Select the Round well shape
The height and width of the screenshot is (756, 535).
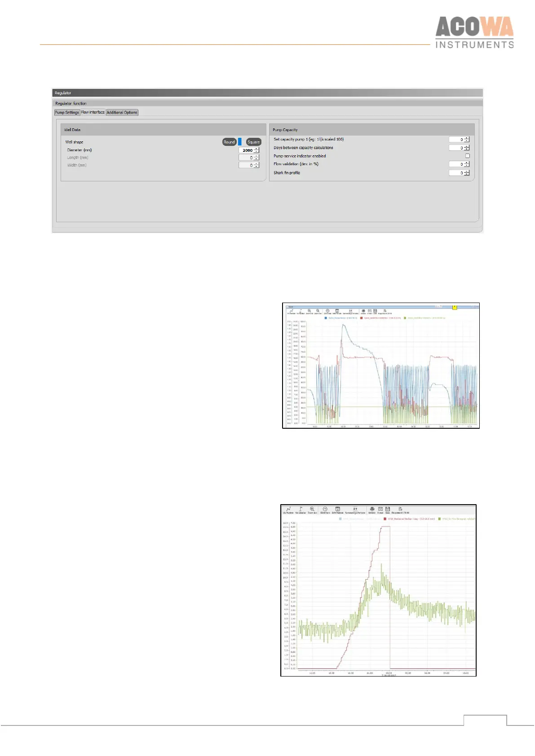pyautogui.click(x=229, y=142)
